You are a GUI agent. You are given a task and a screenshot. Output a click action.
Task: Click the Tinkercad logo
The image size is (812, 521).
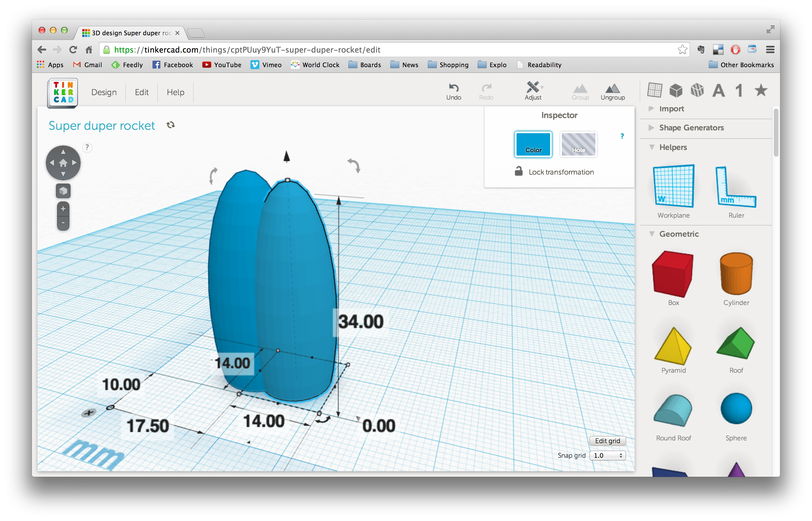pyautogui.click(x=63, y=93)
